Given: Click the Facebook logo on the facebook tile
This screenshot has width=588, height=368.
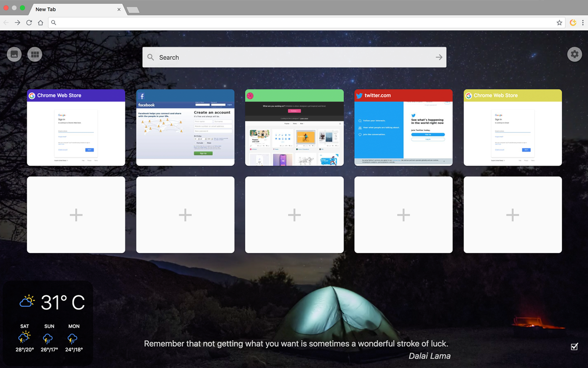Looking at the screenshot, I should point(142,96).
